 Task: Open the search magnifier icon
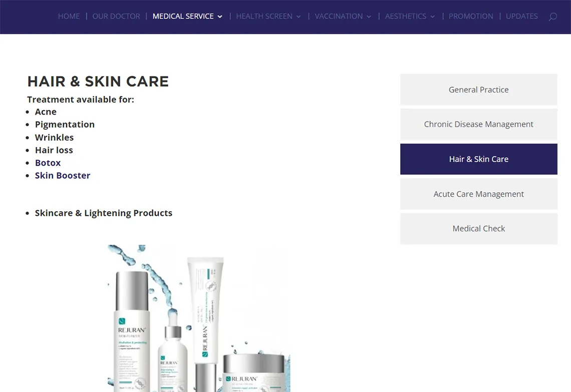(552, 17)
